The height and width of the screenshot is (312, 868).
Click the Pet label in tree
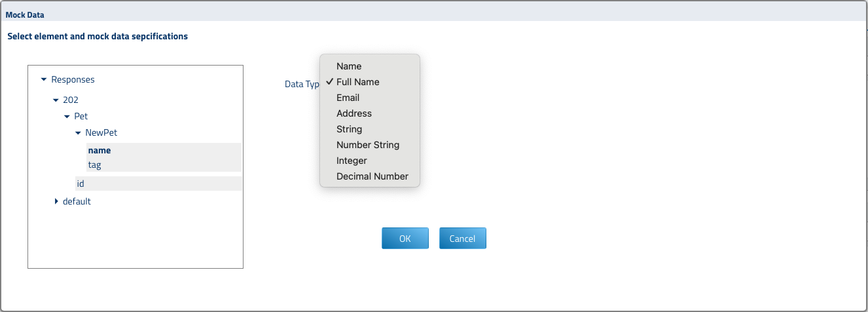(81, 117)
